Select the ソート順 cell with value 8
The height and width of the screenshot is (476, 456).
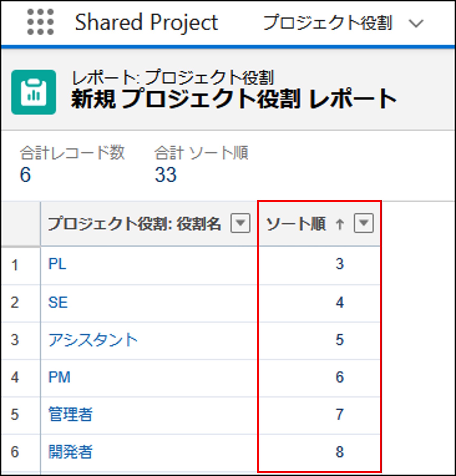340,452
